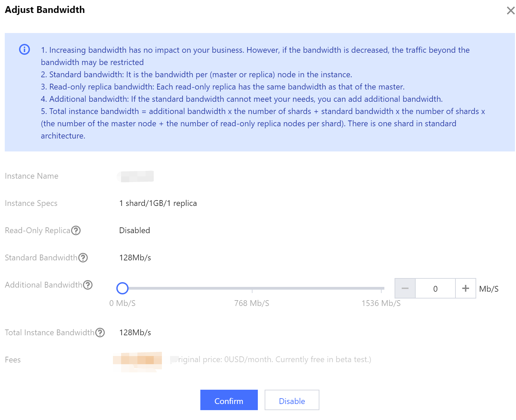
Task: Click the 0 Mb/S slider label
Action: click(122, 303)
